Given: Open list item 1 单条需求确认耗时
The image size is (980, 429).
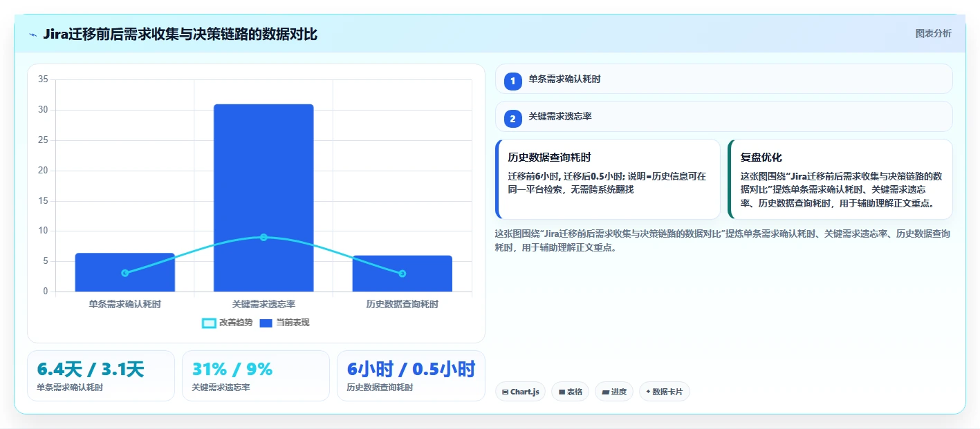Looking at the screenshot, I should coord(723,79).
